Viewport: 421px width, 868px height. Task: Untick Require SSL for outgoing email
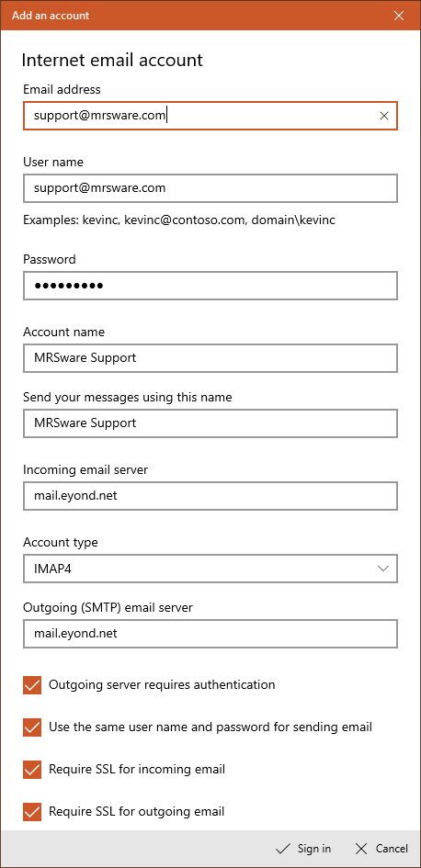[33, 812]
